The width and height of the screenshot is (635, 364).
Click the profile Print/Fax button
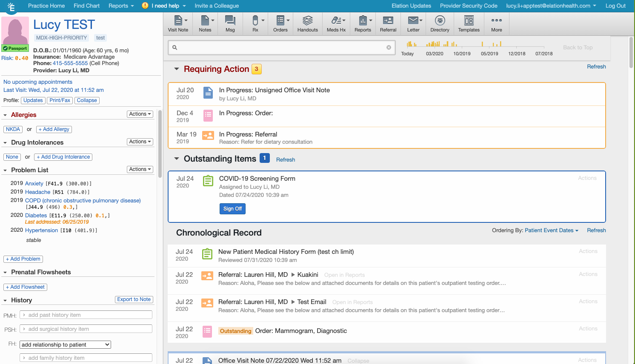pyautogui.click(x=60, y=100)
